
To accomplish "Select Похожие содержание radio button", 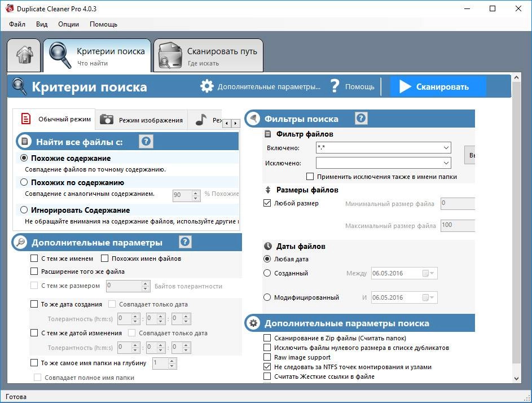I will (24, 158).
